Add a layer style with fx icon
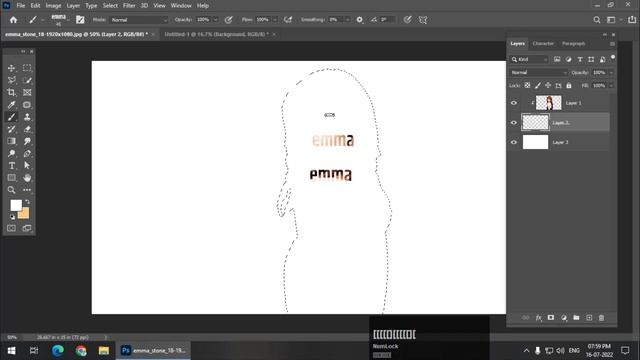The height and width of the screenshot is (360, 640). coord(539,318)
